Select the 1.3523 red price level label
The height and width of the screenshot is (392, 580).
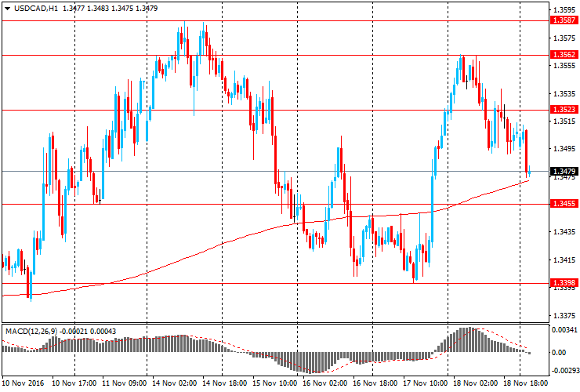(564, 110)
